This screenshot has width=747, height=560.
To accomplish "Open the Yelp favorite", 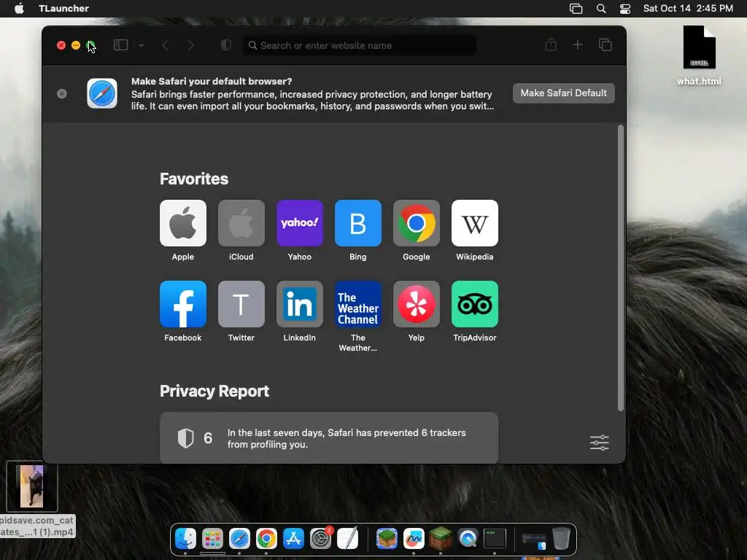I will [x=417, y=304].
